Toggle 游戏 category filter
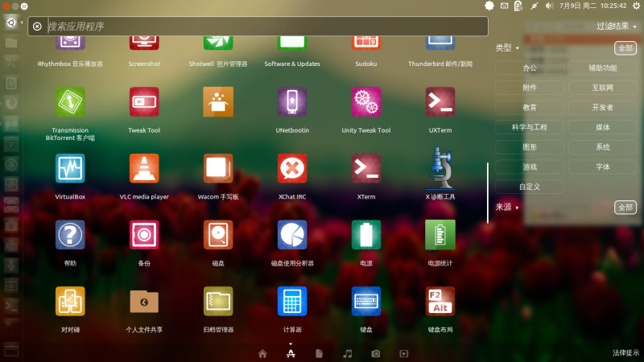This screenshot has width=644, height=362. click(x=530, y=167)
